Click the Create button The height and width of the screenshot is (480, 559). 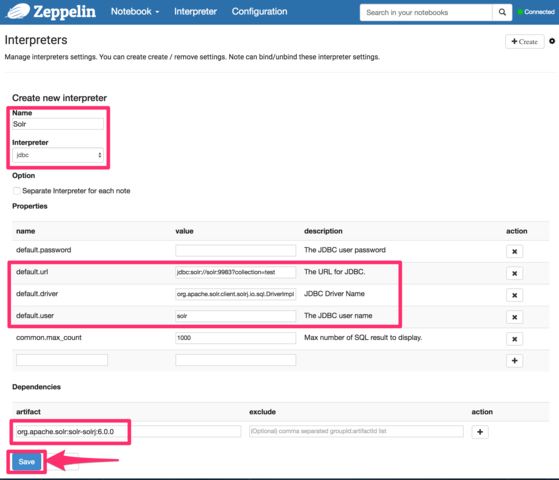[524, 42]
